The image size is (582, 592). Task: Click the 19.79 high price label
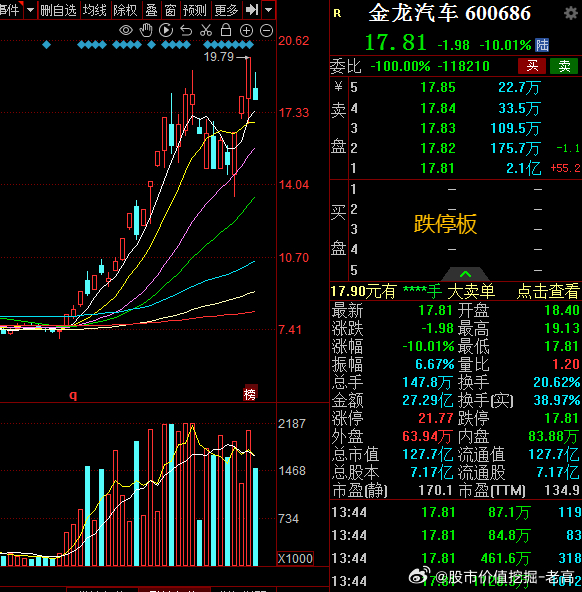click(x=219, y=57)
